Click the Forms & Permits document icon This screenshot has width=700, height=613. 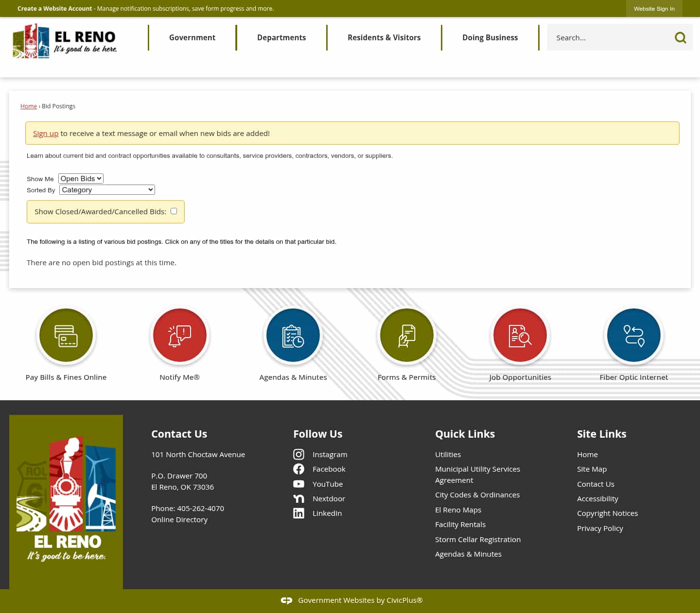406,335
